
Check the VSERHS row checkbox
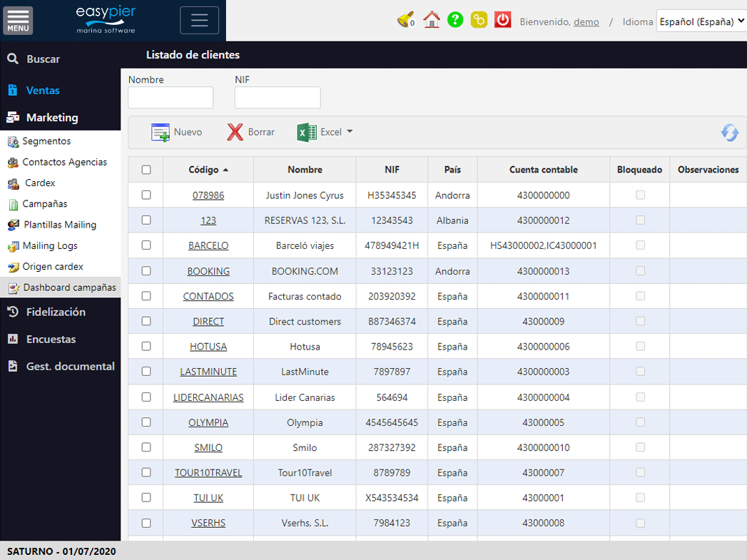click(x=146, y=523)
